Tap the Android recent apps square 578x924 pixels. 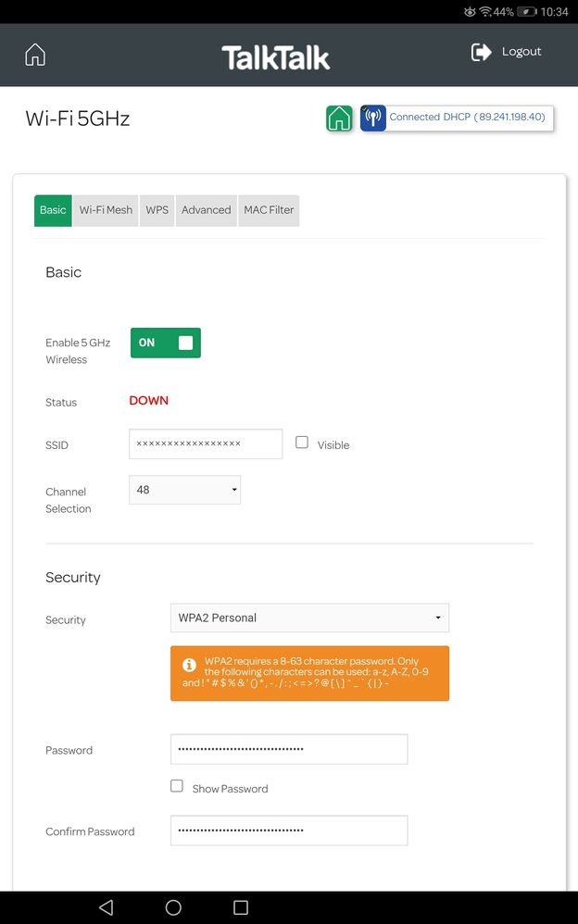coord(241,907)
